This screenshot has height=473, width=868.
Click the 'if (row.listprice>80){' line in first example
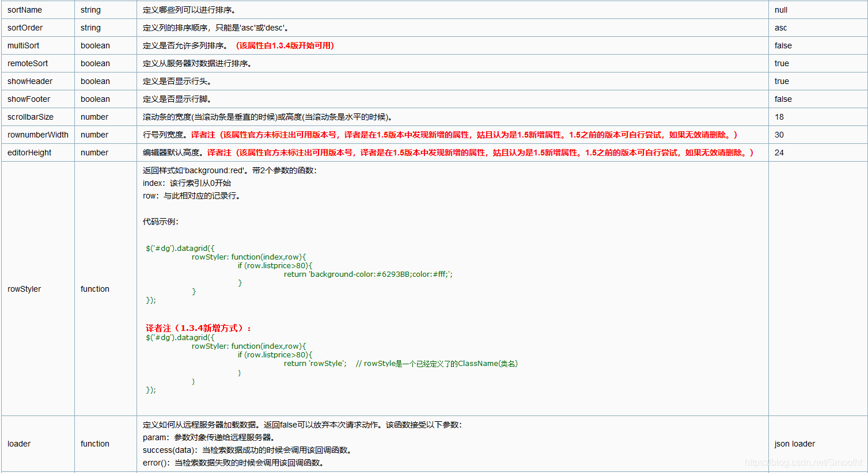coord(275,266)
